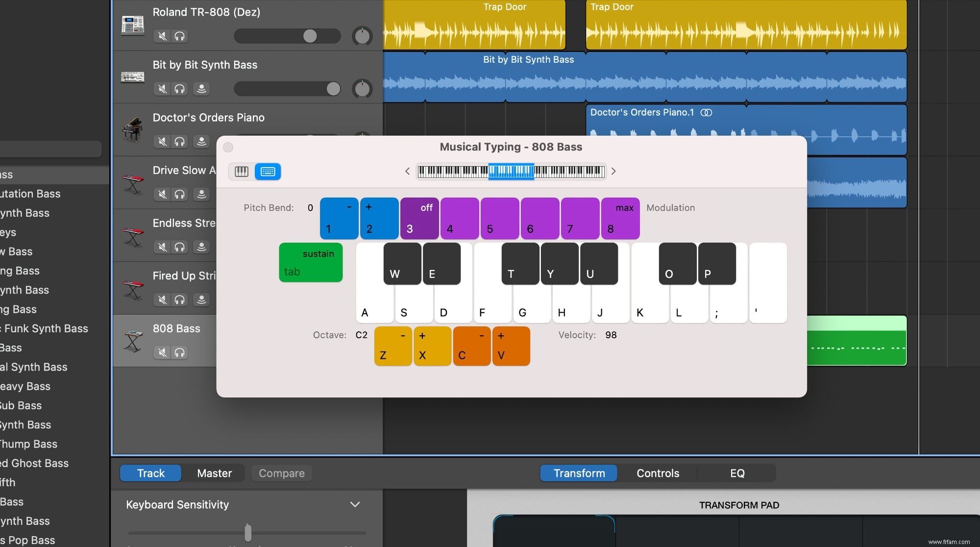
Task: Expand the Keyboard Sensitivity chevron
Action: 355,504
